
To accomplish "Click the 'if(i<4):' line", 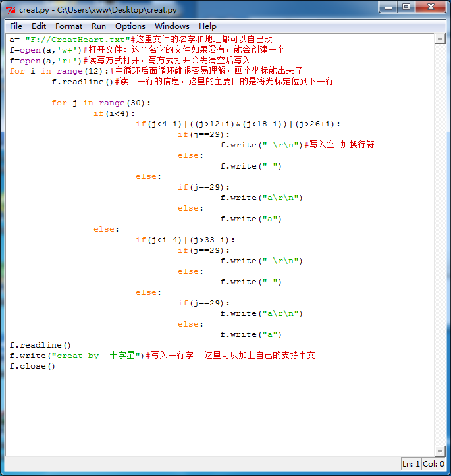I will coord(114,113).
